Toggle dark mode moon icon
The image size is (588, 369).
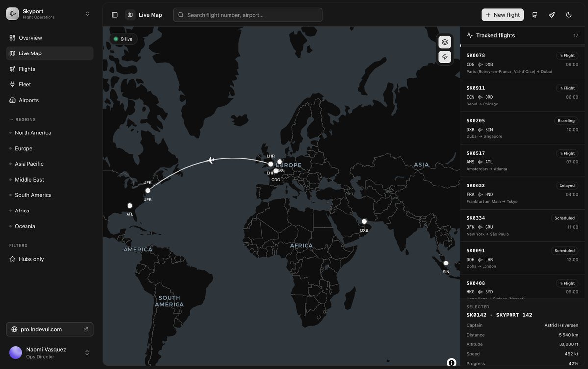[x=569, y=15]
